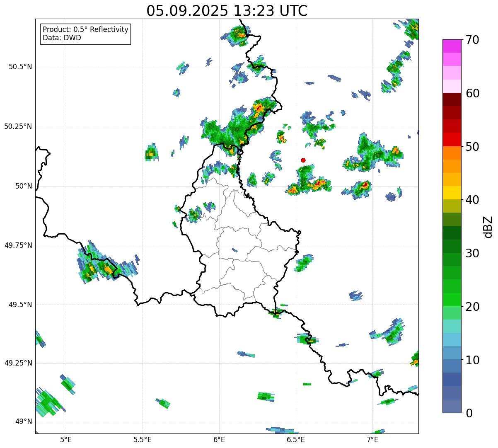
Task: Pick the yellow colorbar segment above 40
Action: pyautogui.click(x=452, y=193)
